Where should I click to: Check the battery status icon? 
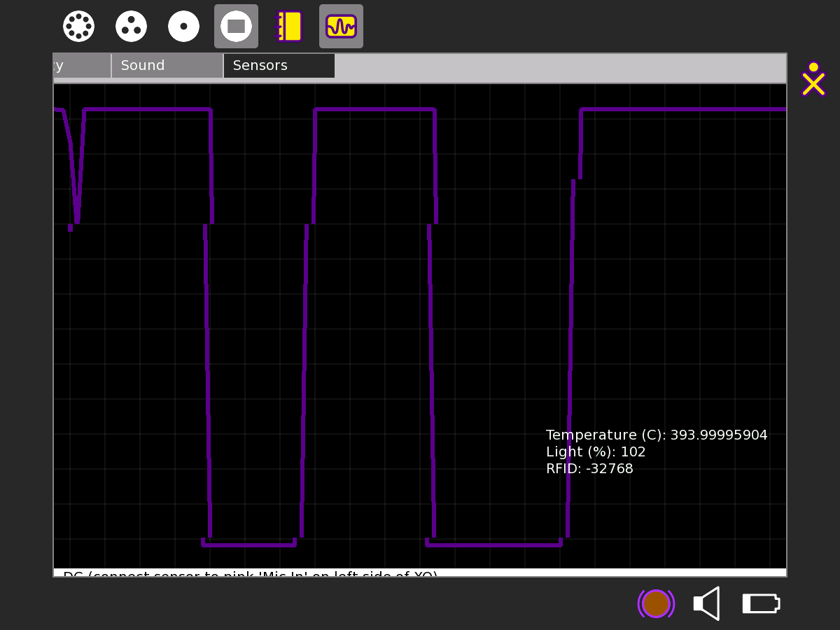coord(760,603)
